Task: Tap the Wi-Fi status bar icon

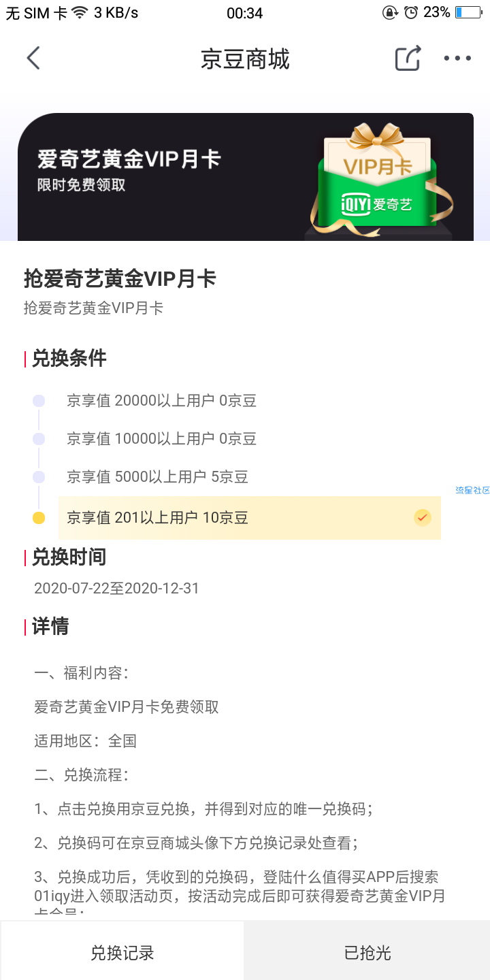Action: (x=80, y=13)
